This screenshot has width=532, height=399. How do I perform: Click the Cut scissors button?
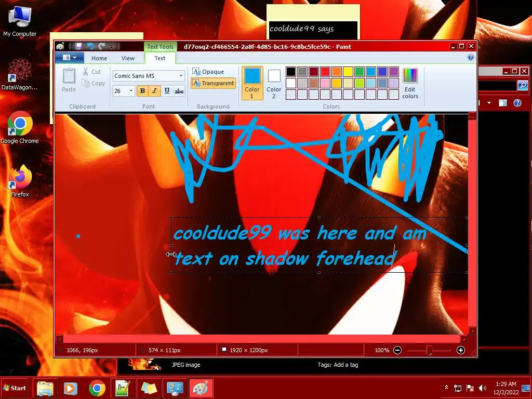click(x=92, y=72)
